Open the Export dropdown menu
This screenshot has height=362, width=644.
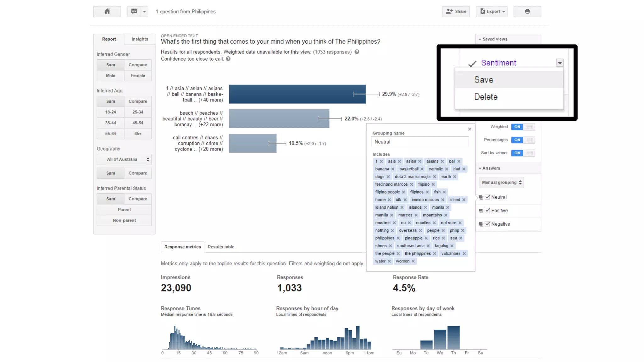[492, 12]
